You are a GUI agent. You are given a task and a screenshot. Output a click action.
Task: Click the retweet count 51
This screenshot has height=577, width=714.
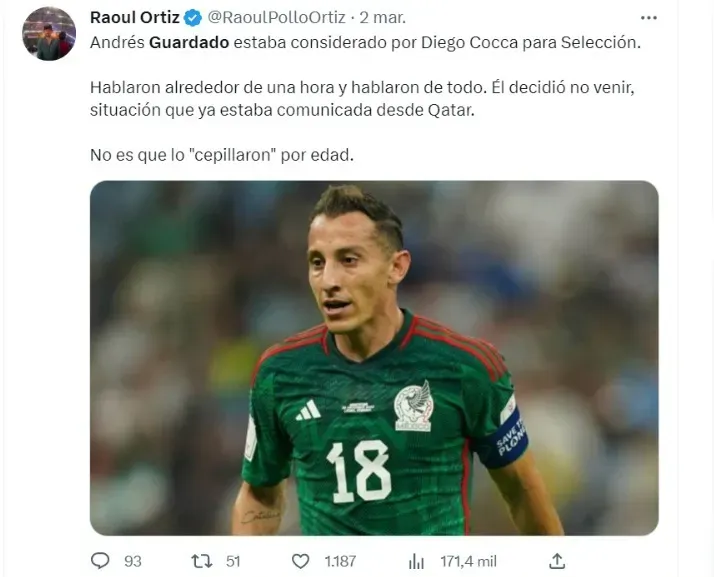pos(233,562)
